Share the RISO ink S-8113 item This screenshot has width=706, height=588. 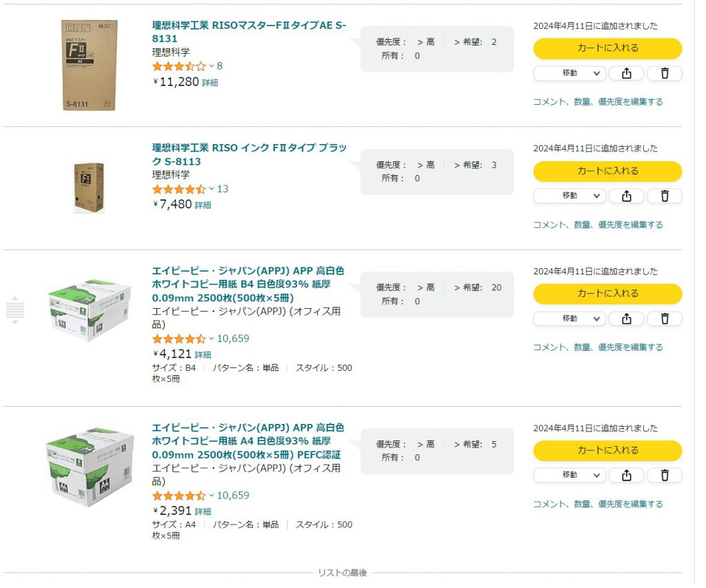coord(626,196)
